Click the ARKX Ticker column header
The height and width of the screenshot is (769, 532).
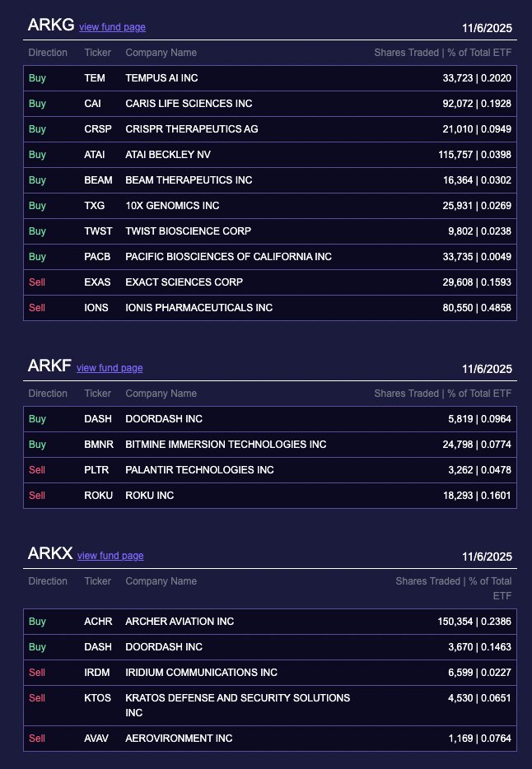pos(97,581)
